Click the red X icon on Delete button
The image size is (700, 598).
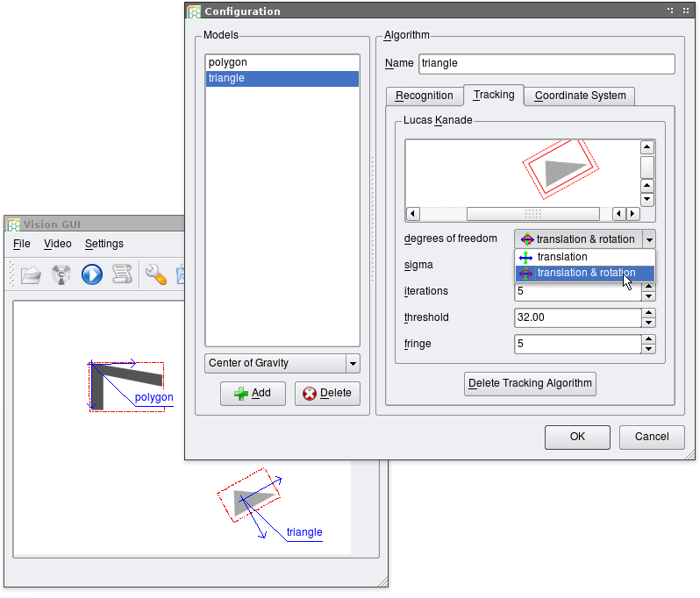point(310,393)
